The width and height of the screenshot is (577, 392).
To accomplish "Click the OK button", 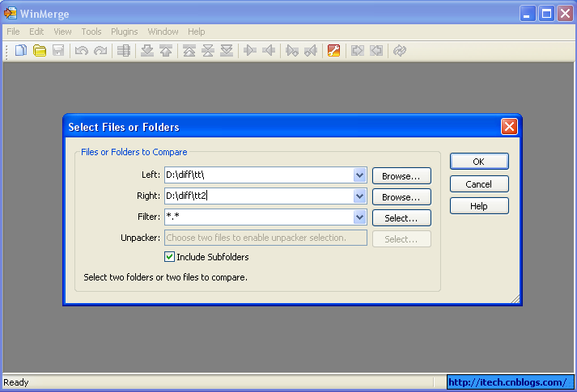I will pos(479,162).
